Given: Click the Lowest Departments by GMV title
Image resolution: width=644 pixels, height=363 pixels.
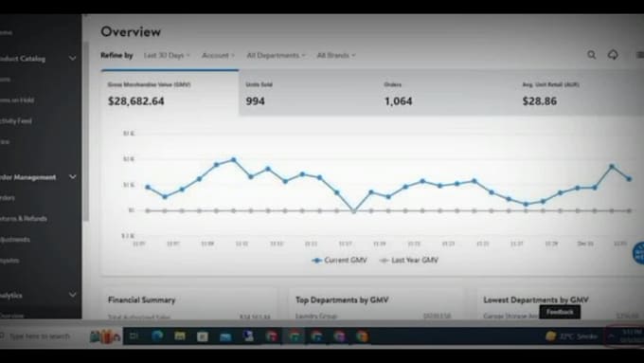Looking at the screenshot, I should point(536,300).
